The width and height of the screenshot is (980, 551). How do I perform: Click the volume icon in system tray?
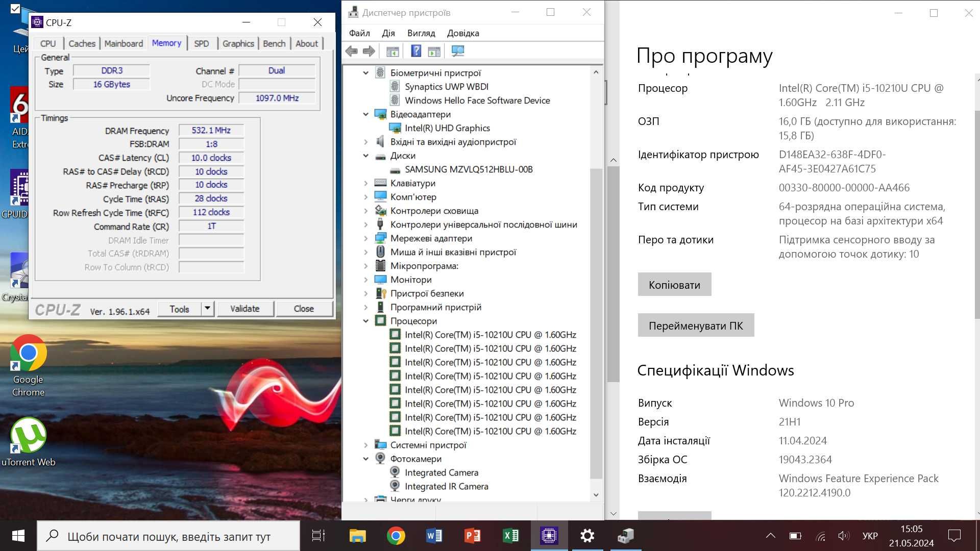pyautogui.click(x=844, y=536)
